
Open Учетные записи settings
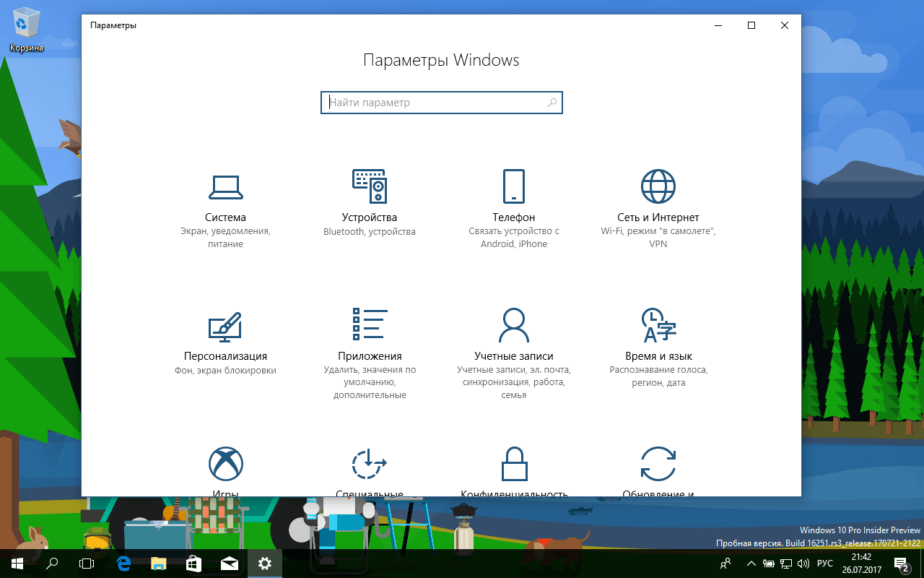(x=514, y=340)
